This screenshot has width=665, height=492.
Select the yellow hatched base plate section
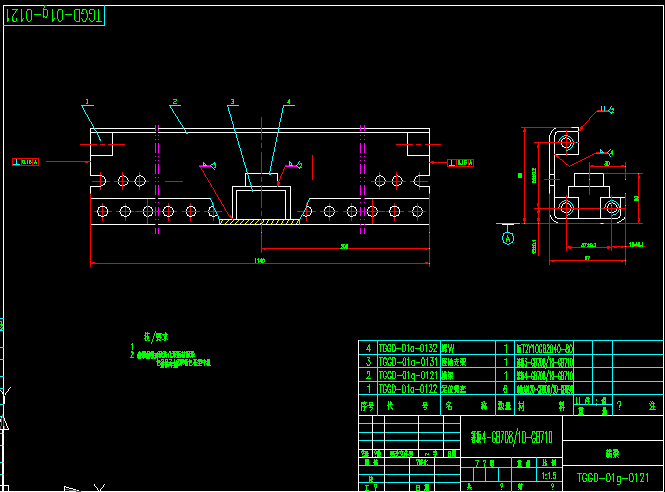point(260,222)
